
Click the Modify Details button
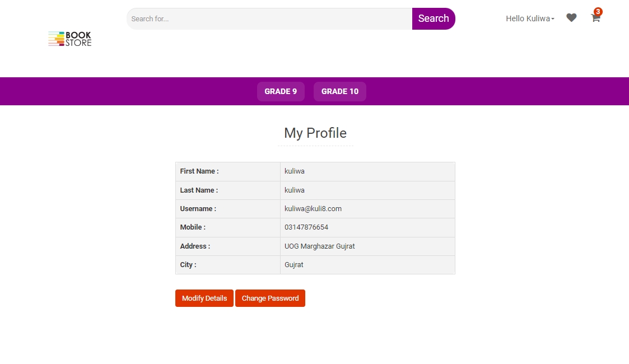click(x=204, y=298)
